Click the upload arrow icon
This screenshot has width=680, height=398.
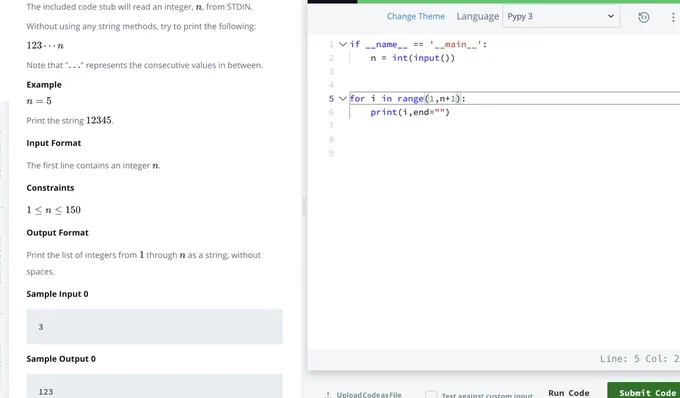328,395
